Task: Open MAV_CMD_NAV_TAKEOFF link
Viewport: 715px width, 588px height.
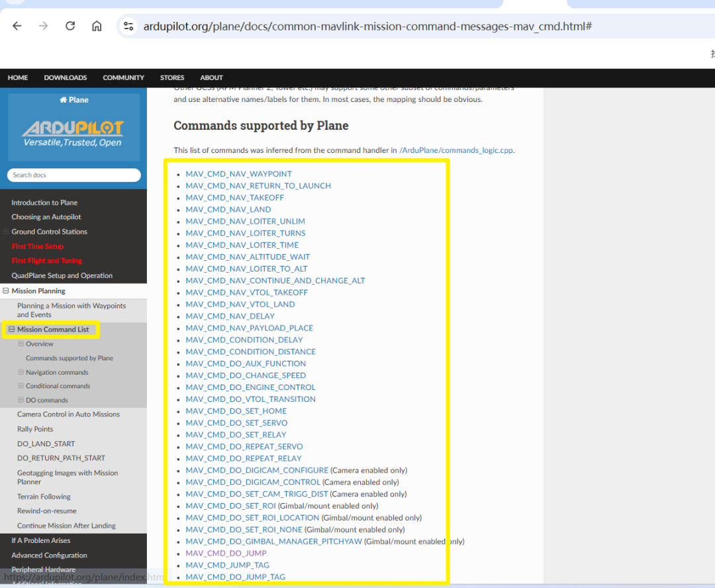Action: pos(235,197)
